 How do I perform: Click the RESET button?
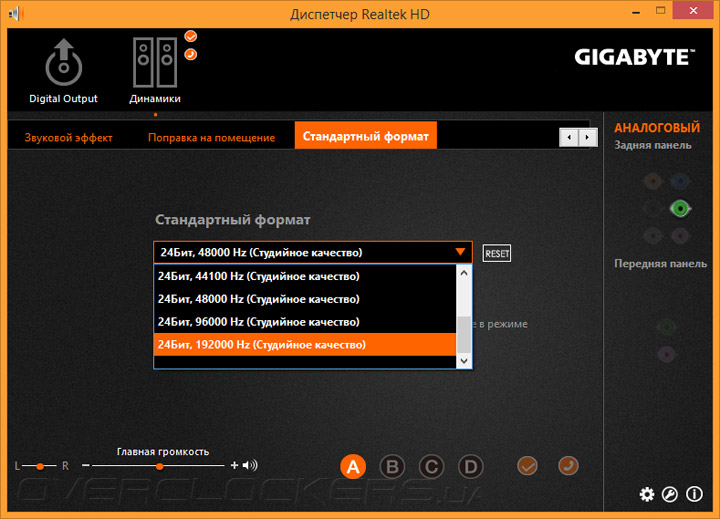(497, 254)
